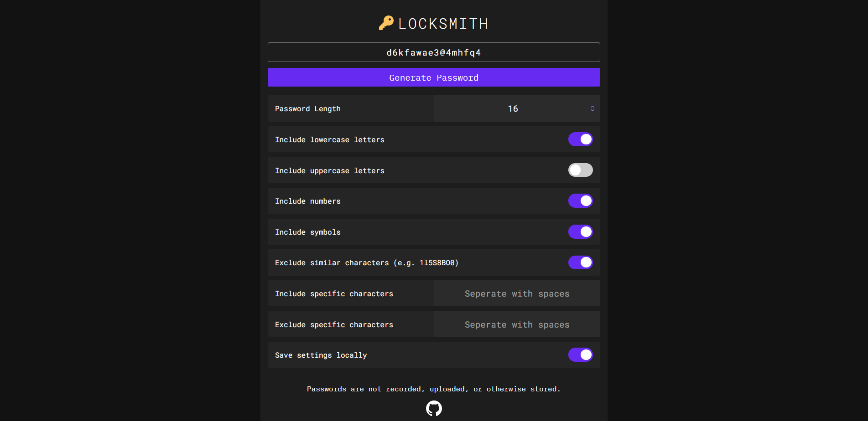Click the golden key logo icon
This screenshot has height=421, width=868.
coord(386,23)
